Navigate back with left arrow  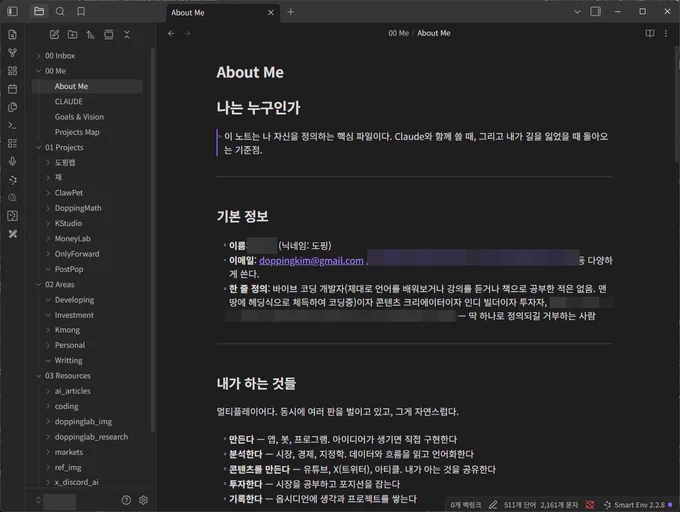pos(171,33)
